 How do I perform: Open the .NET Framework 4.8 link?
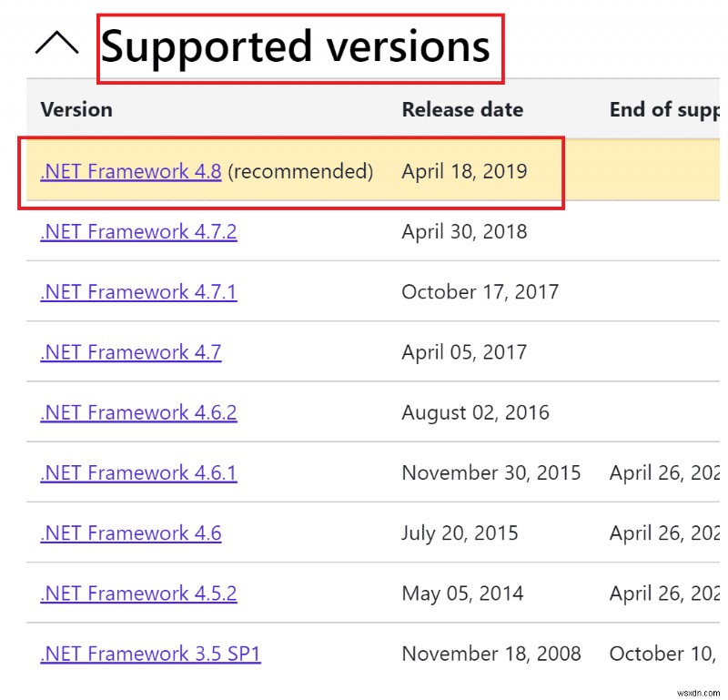pos(130,171)
